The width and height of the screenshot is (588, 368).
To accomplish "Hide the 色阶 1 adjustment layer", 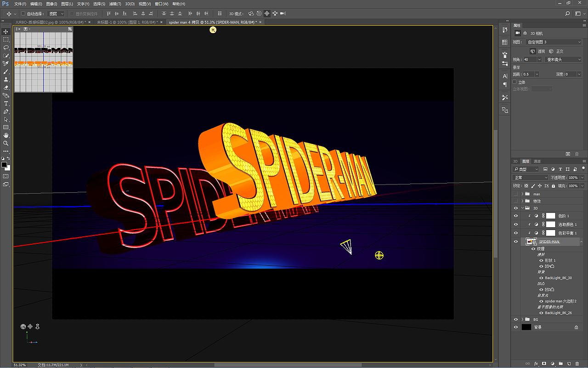I will (516, 216).
